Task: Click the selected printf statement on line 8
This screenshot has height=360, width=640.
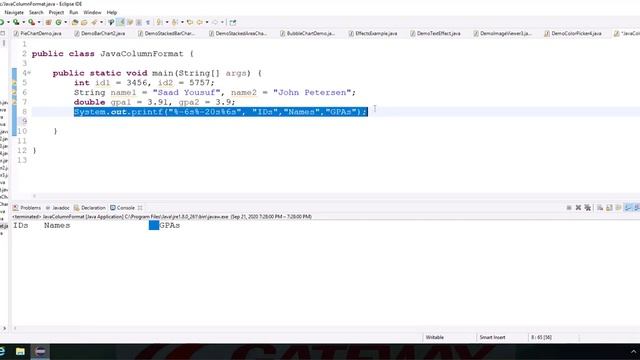Action: [x=221, y=112]
